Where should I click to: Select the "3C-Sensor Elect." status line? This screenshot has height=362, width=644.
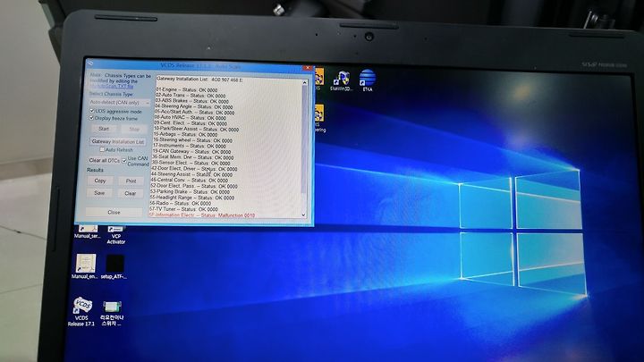point(191,163)
